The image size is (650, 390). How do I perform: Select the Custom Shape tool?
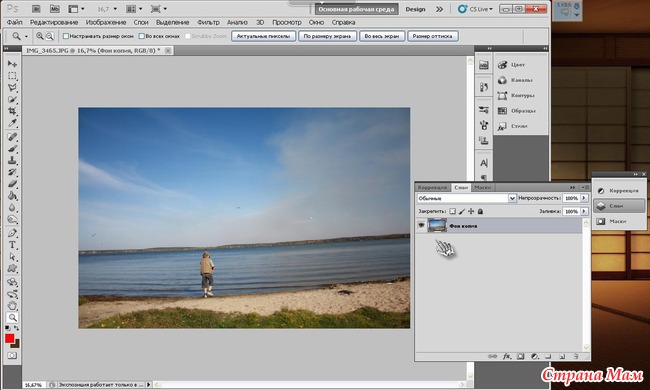coord(12,269)
